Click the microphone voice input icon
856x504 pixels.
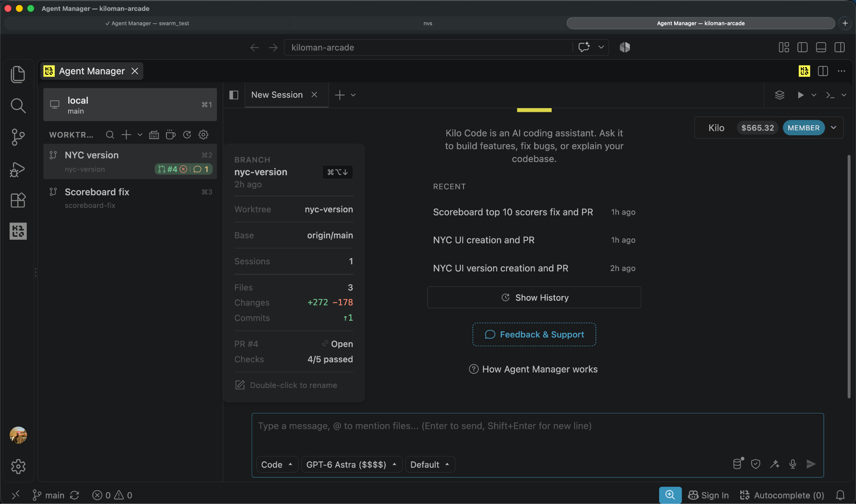[792, 464]
